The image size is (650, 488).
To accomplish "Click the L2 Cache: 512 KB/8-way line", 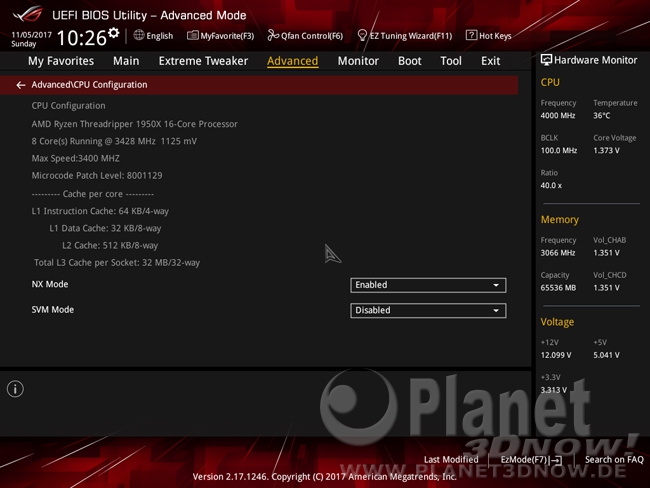I will (x=110, y=245).
